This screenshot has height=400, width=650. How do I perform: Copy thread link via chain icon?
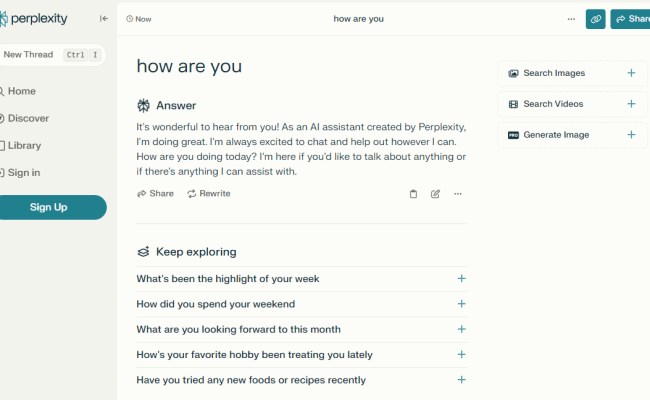tap(596, 19)
